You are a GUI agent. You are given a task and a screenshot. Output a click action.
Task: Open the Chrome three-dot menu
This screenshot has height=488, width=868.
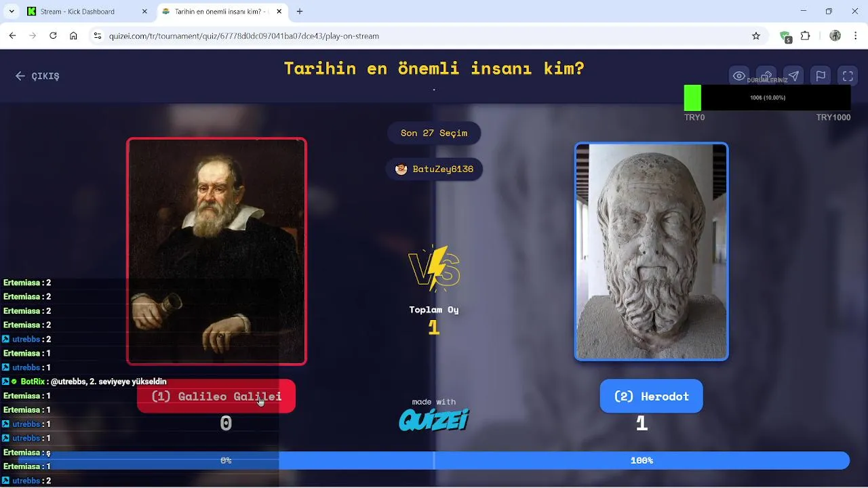tap(855, 36)
